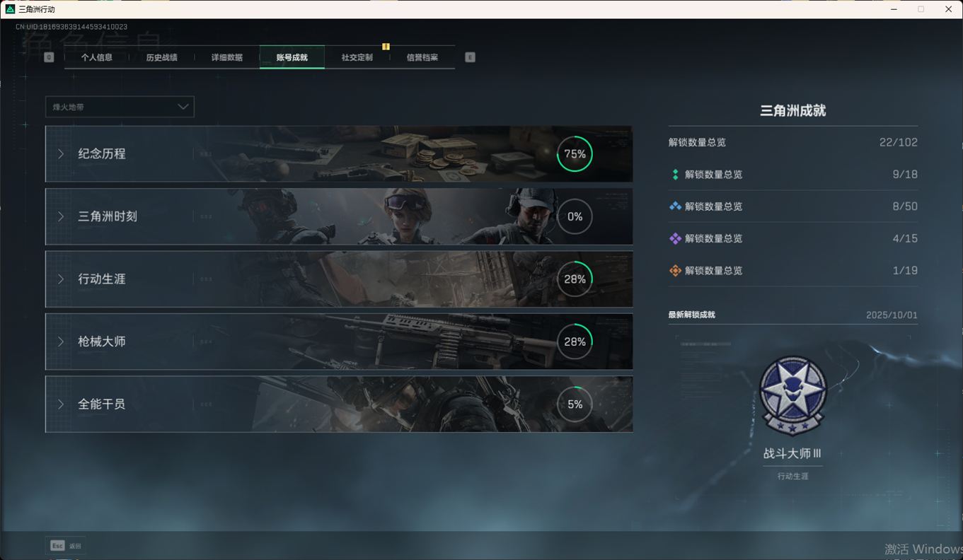Click the green achievement tier icon
This screenshot has width=963, height=560.
pyautogui.click(x=675, y=175)
